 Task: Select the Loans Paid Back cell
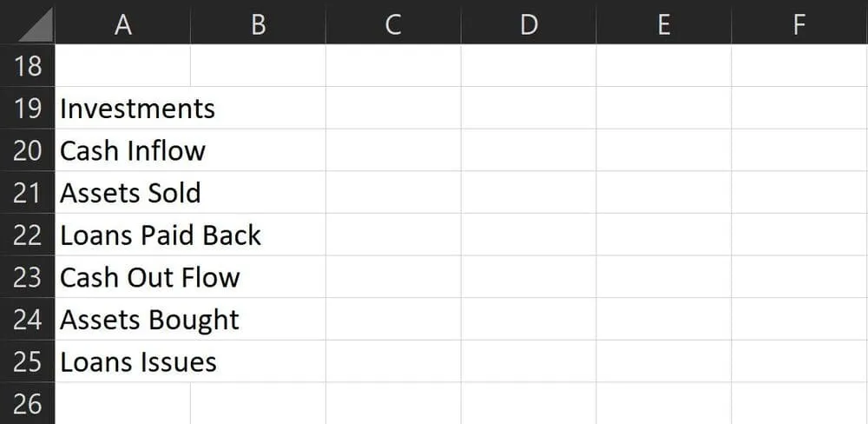pyautogui.click(x=122, y=235)
